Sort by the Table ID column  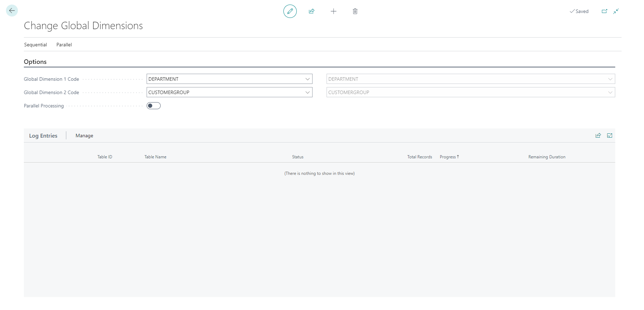click(x=105, y=157)
